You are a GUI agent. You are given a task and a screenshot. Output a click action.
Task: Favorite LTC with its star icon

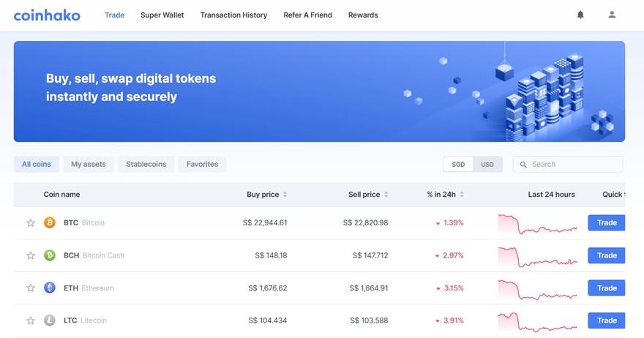click(31, 320)
